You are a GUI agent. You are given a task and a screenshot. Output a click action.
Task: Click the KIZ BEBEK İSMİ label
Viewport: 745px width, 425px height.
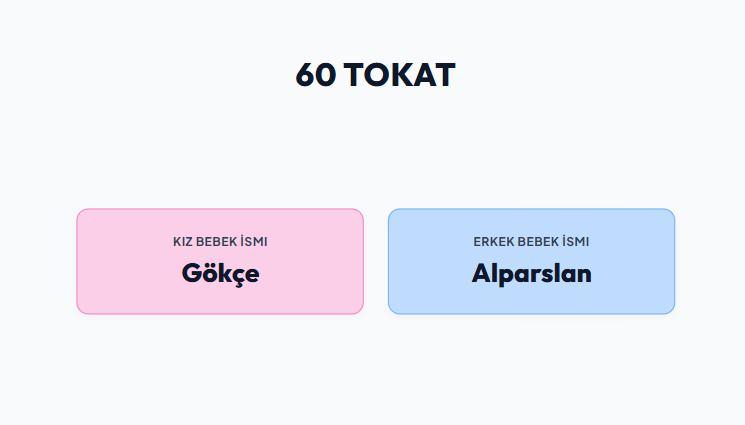(220, 241)
